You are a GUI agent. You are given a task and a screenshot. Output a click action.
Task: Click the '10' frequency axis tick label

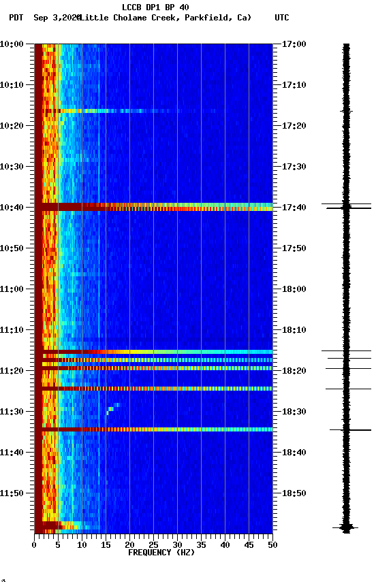[x=82, y=546]
